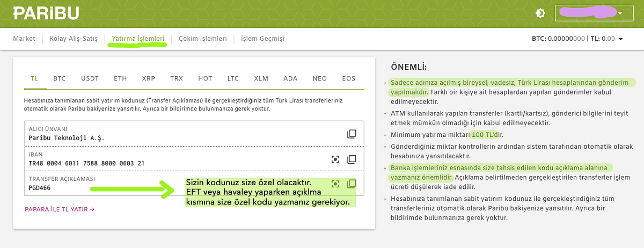The width and height of the screenshot is (644, 248).
Task: Select the XRP deposit tab
Action: pos(149,78)
